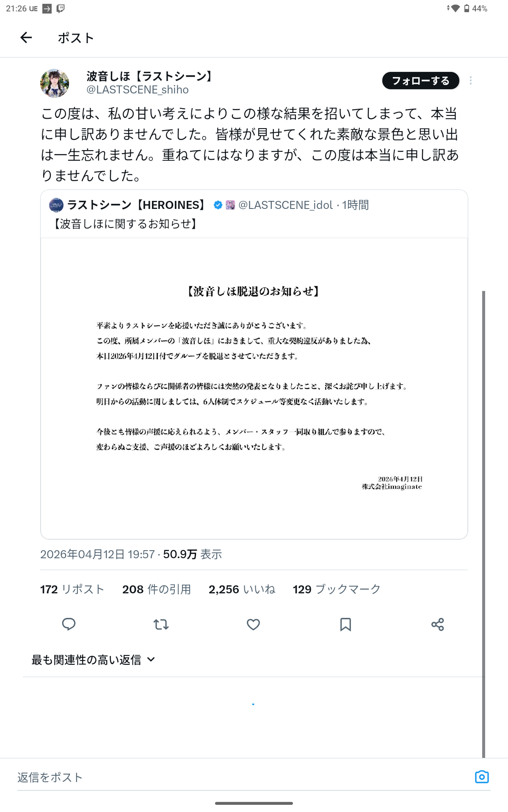
Task: Open the share icon
Action: pos(438,624)
